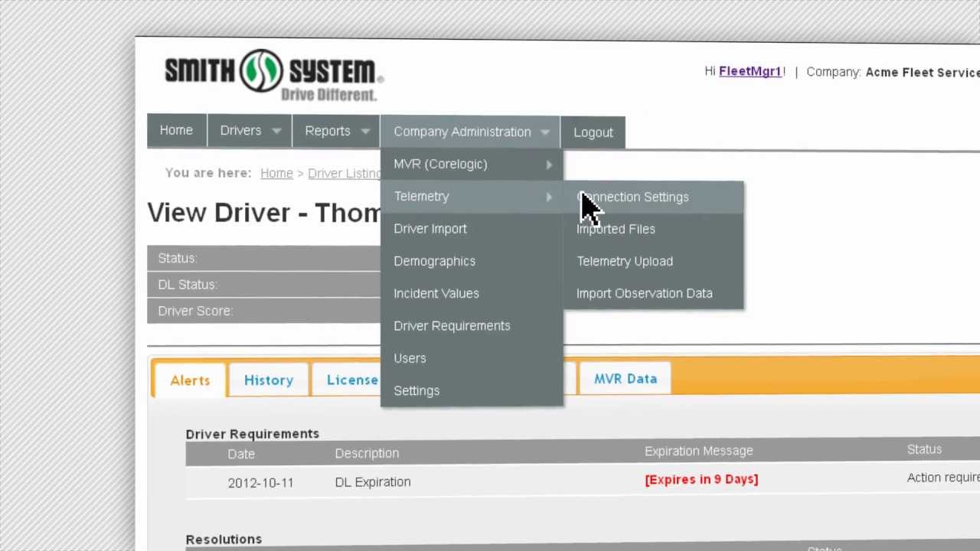Click the View Driver page title
980x551 pixels.
point(264,213)
